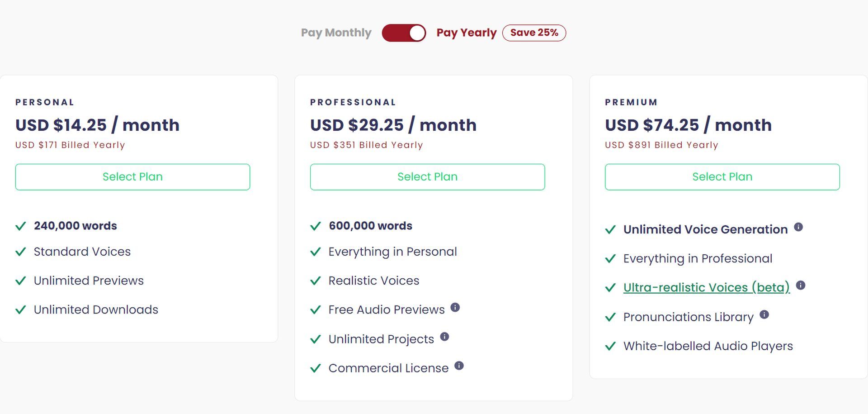Select Plan for the Premium tier
Screen dimensions: 868x414
point(722,177)
